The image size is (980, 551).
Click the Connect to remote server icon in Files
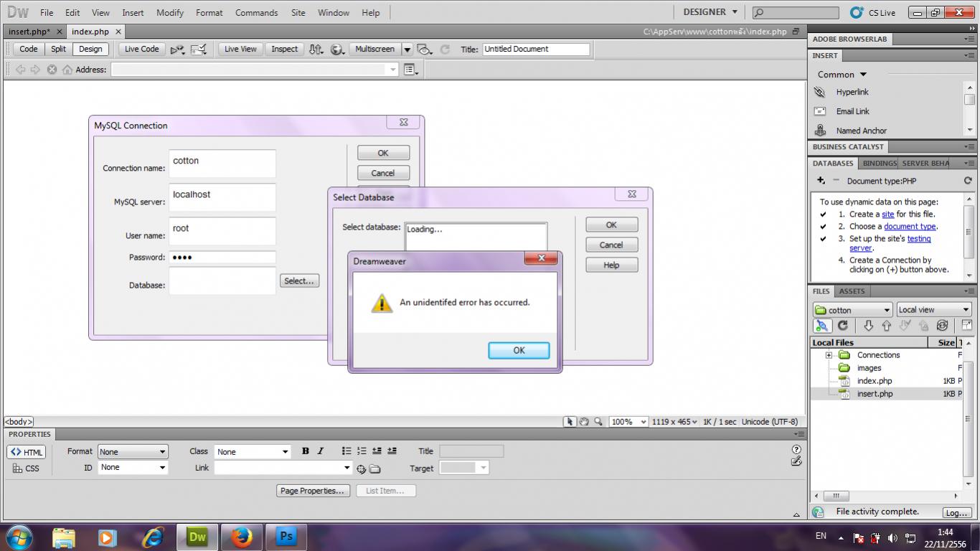pos(822,326)
